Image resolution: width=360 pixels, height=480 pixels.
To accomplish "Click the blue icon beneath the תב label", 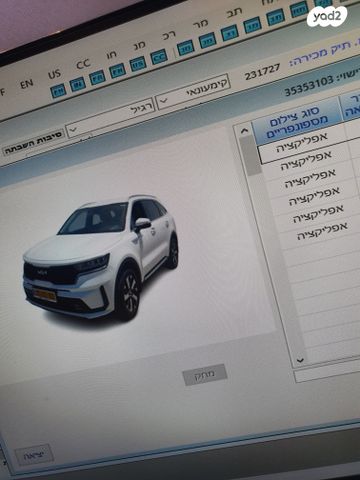I will (x=230, y=33).
